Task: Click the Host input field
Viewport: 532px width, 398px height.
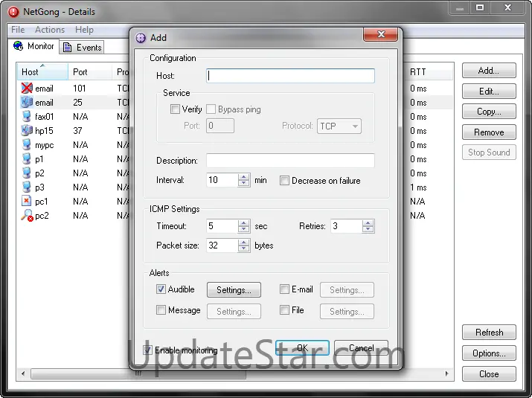Action: [x=290, y=76]
